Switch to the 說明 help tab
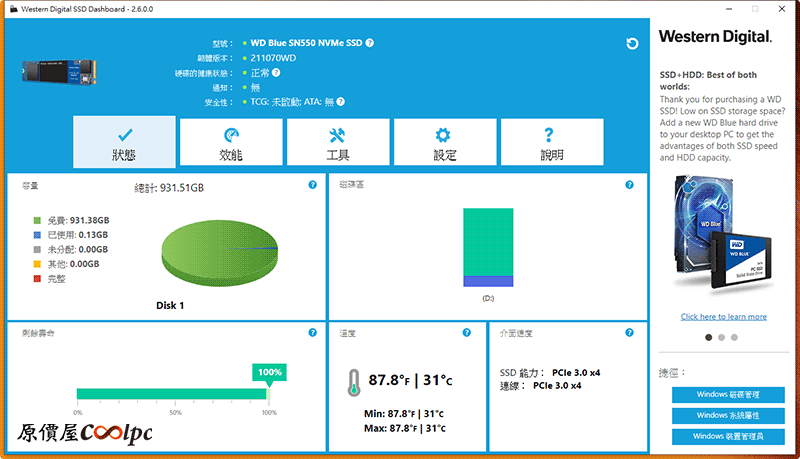Image resolution: width=800 pixels, height=459 pixels. [552, 142]
